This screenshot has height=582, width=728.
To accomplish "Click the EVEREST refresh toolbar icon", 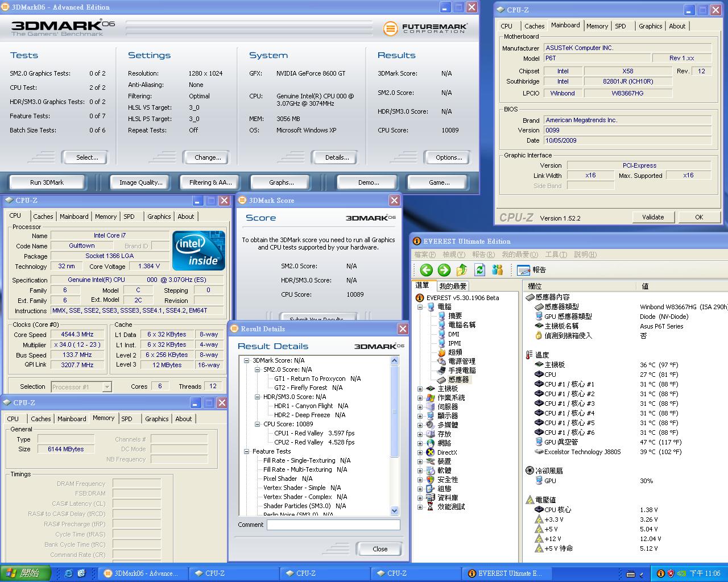I will (479, 270).
